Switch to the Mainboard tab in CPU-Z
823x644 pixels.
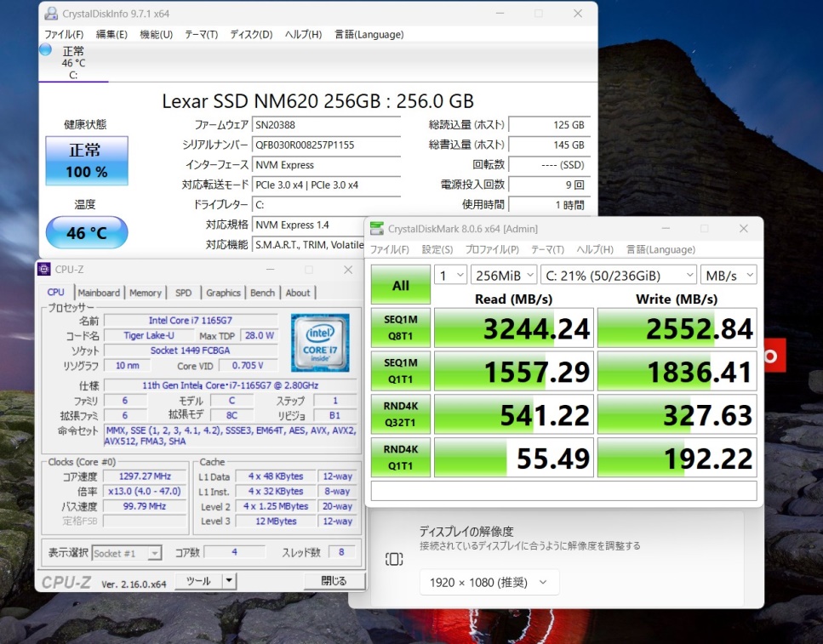(x=99, y=293)
